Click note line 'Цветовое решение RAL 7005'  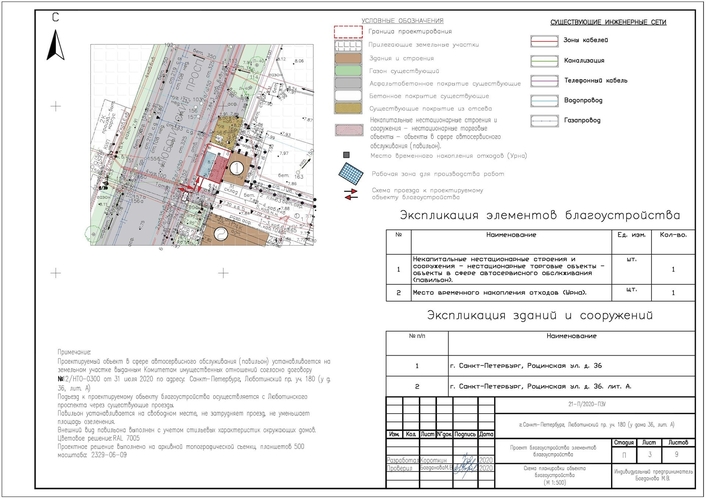point(99,438)
